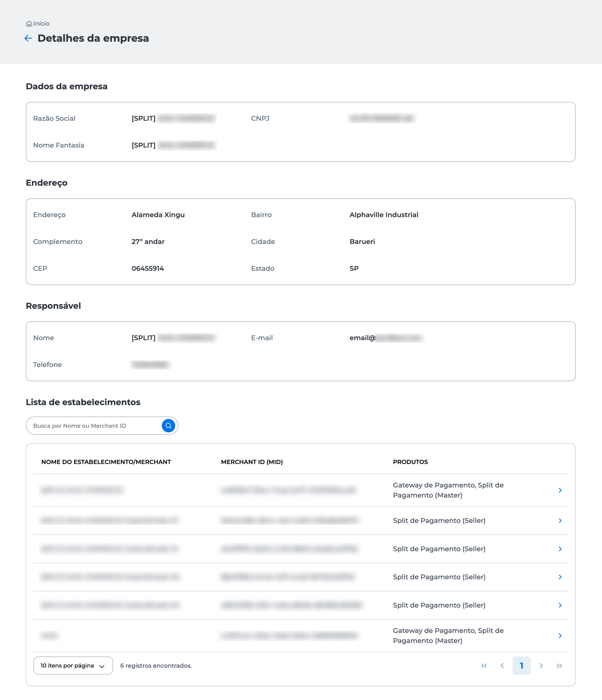The height and width of the screenshot is (700, 602).
Task: Open the first Gateway de Pagamento Master row chevron
Action: tap(560, 490)
